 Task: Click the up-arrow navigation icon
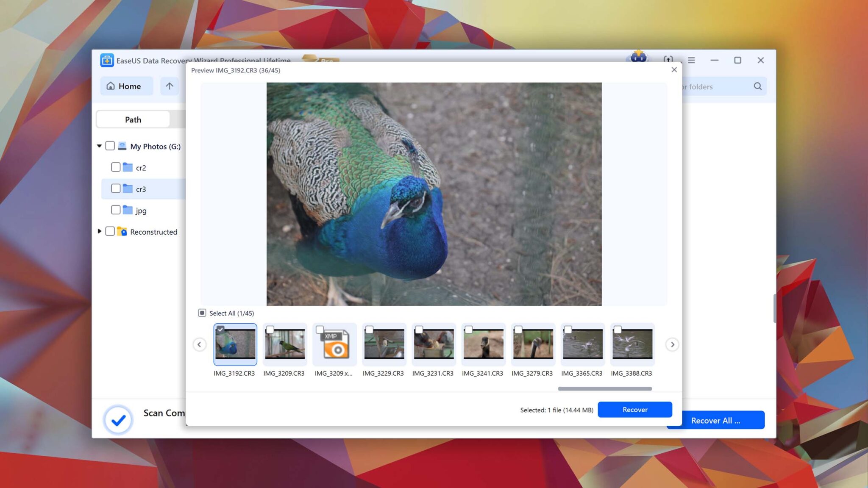[x=170, y=86]
